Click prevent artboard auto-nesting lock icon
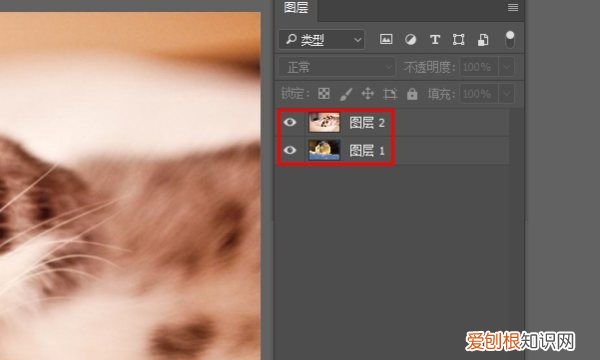Image resolution: width=600 pixels, height=360 pixels. [x=390, y=94]
